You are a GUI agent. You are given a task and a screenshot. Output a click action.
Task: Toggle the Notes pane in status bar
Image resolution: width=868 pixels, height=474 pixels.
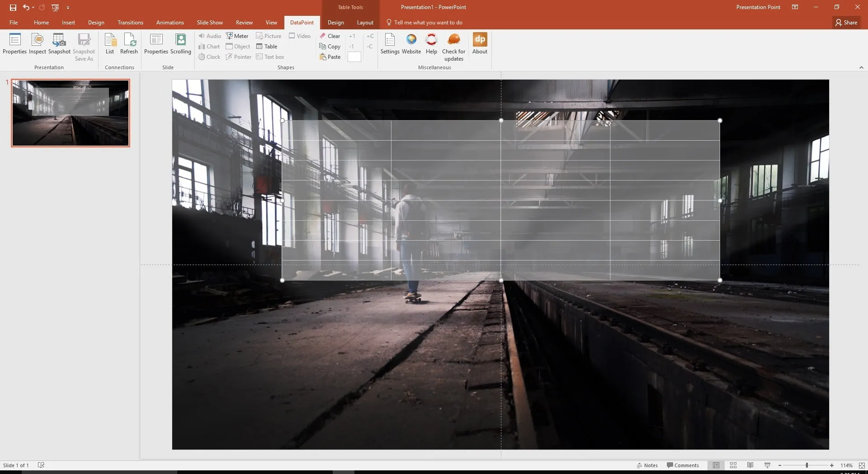(647, 465)
